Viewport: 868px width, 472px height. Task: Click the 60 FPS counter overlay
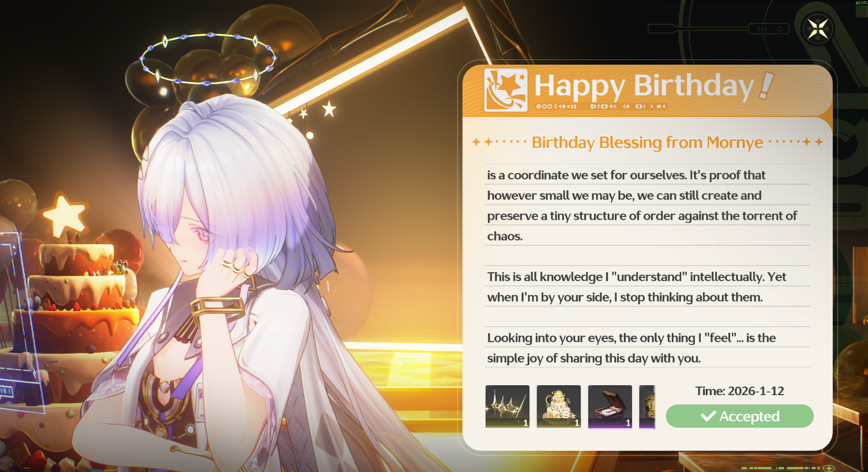[x=861, y=3]
